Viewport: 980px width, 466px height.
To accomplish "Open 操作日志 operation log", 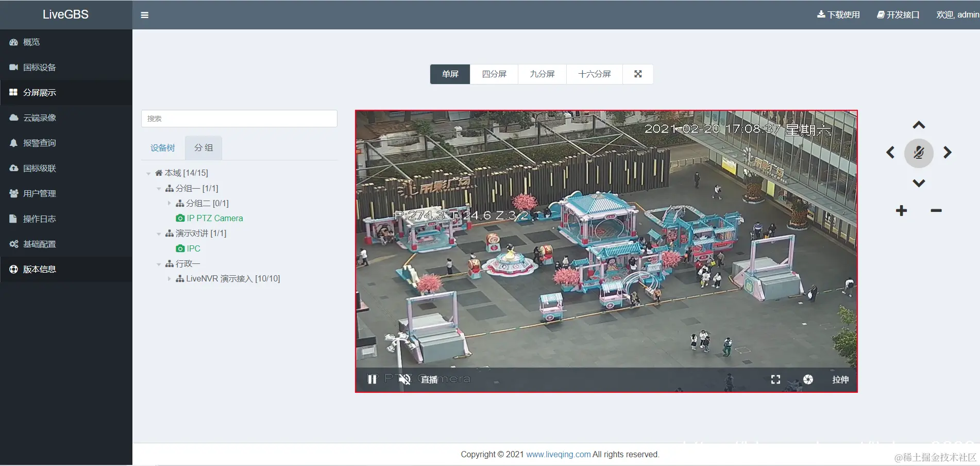I will 66,219.
